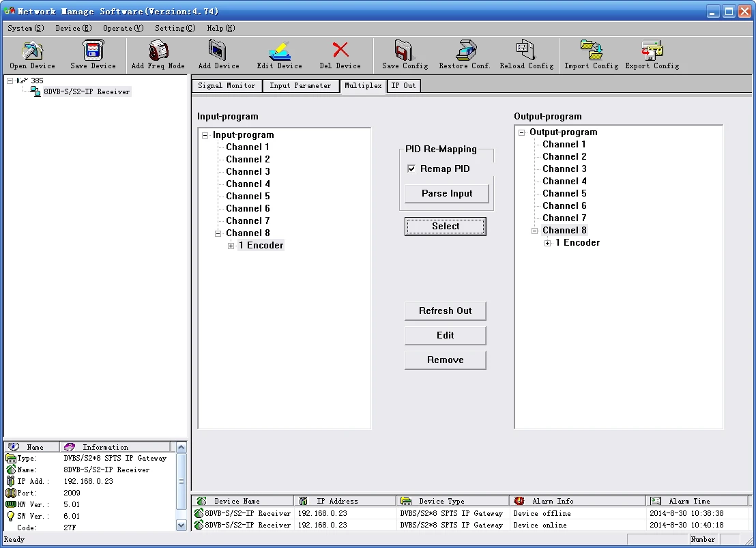Click the icon of the Device online alarm row

point(199,524)
